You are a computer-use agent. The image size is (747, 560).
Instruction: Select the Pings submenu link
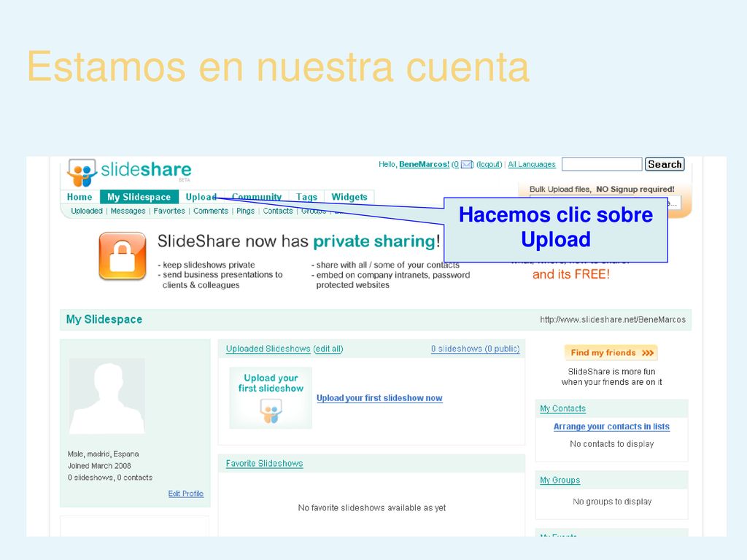[x=245, y=211]
